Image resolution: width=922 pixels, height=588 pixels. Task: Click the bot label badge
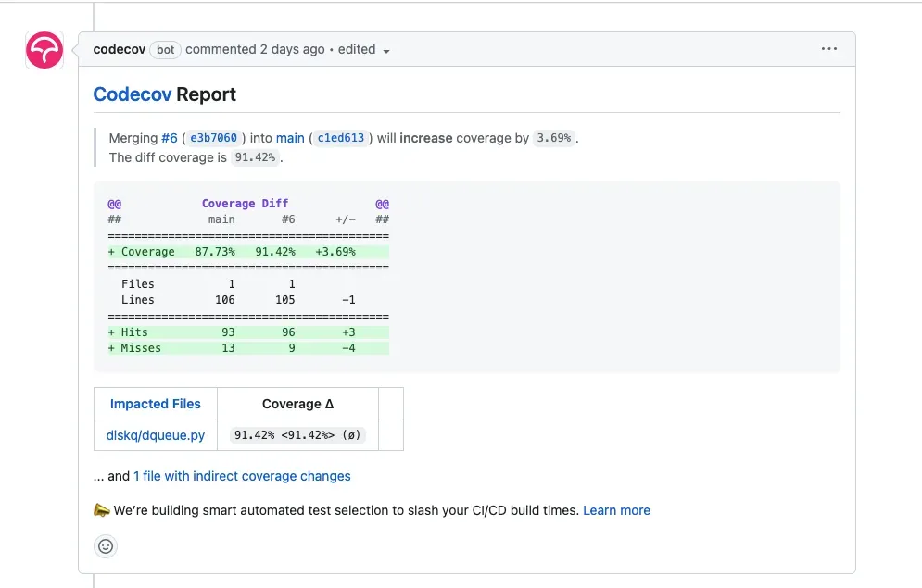165,50
